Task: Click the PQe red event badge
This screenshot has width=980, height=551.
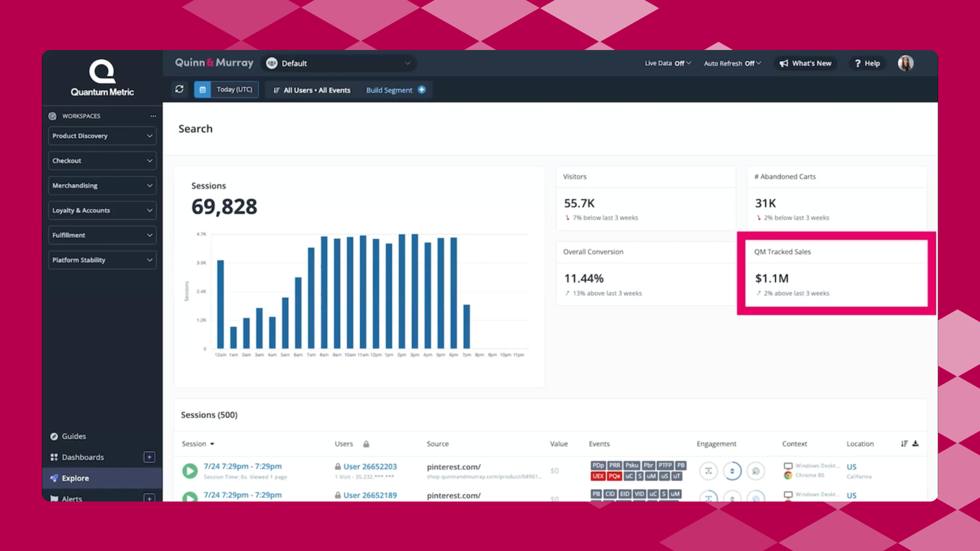Action: click(x=615, y=476)
